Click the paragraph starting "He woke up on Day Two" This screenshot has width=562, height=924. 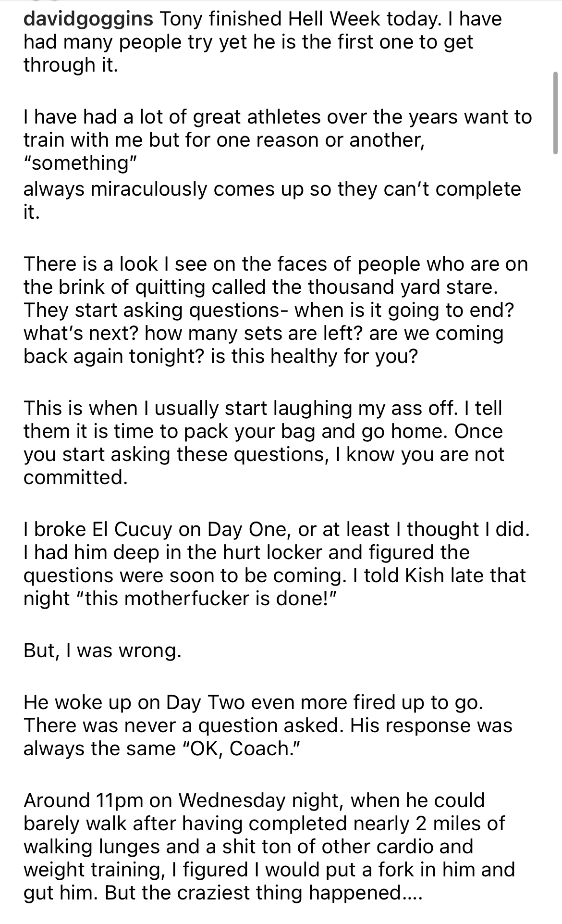(x=268, y=725)
